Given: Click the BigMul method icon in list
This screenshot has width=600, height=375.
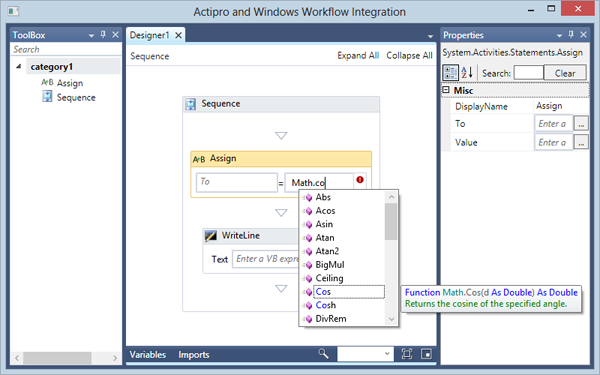Looking at the screenshot, I should pyautogui.click(x=308, y=265).
